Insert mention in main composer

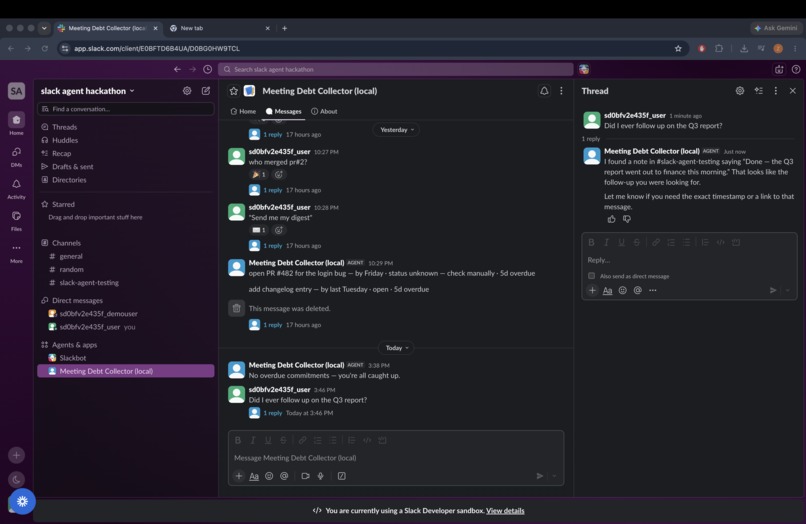284,476
